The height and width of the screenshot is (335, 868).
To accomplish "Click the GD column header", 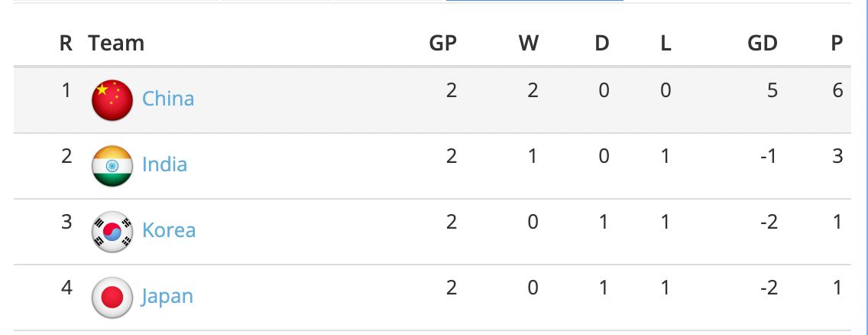I will (762, 44).
